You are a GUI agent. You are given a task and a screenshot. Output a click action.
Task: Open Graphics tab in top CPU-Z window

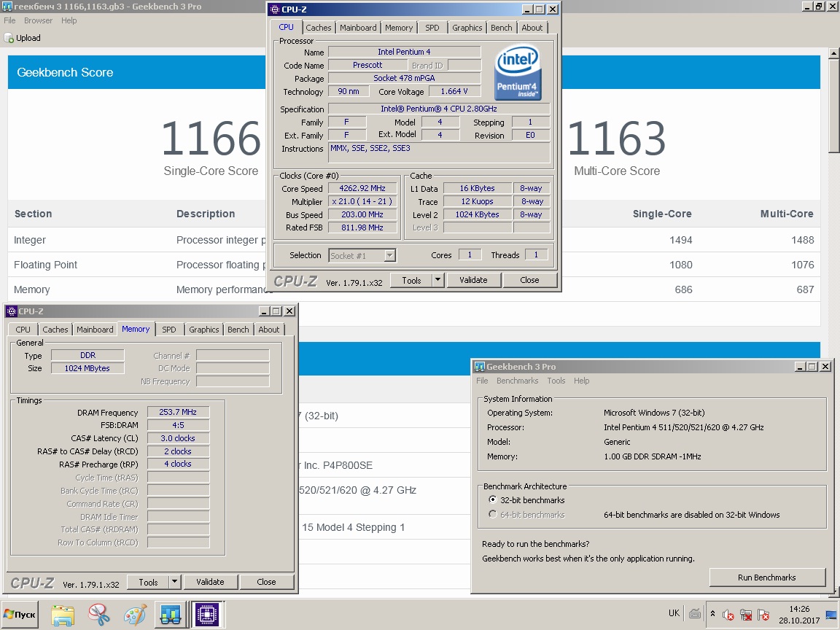tap(467, 28)
